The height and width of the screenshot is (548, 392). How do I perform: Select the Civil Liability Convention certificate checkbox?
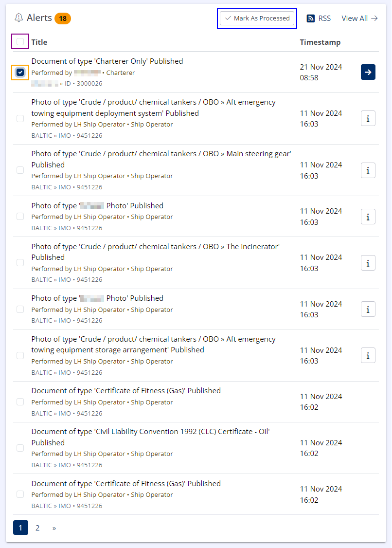(20, 448)
